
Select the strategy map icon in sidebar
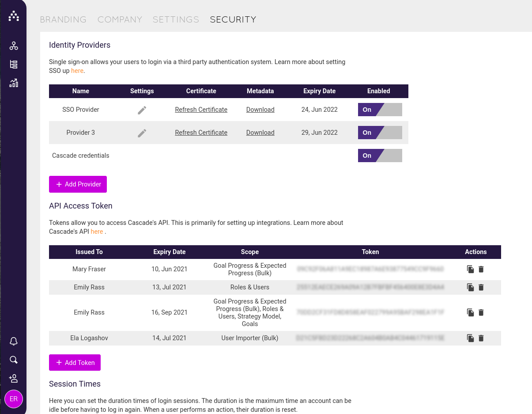pyautogui.click(x=14, y=46)
